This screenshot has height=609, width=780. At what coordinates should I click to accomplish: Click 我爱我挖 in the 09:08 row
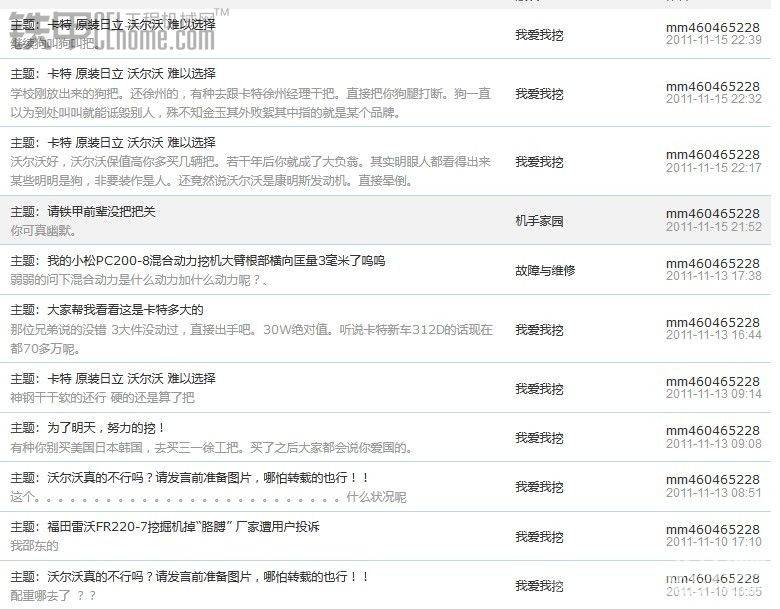pos(539,438)
